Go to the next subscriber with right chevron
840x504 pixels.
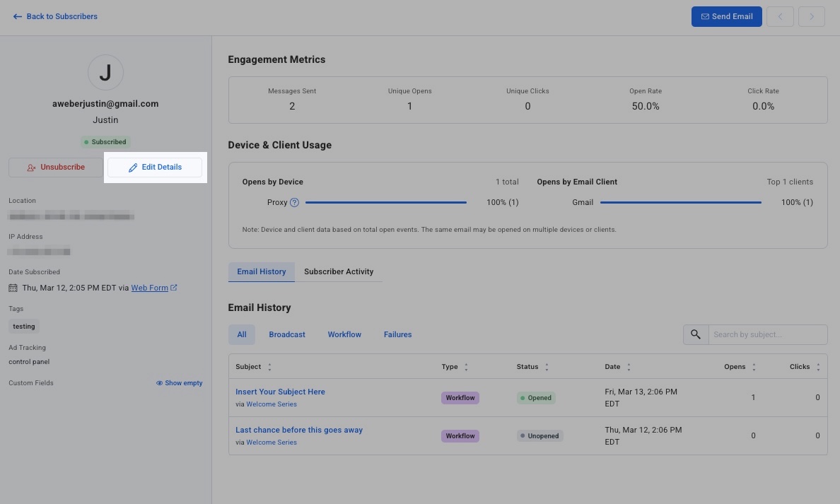pos(811,17)
